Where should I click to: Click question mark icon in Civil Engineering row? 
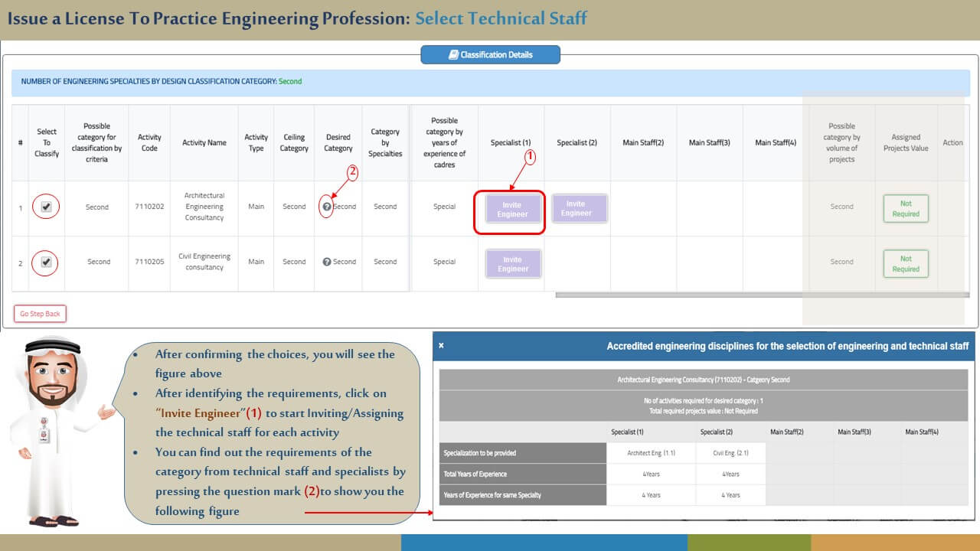pyautogui.click(x=327, y=262)
